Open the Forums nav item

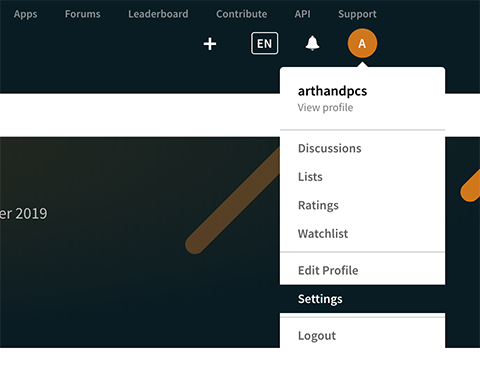coord(83,14)
